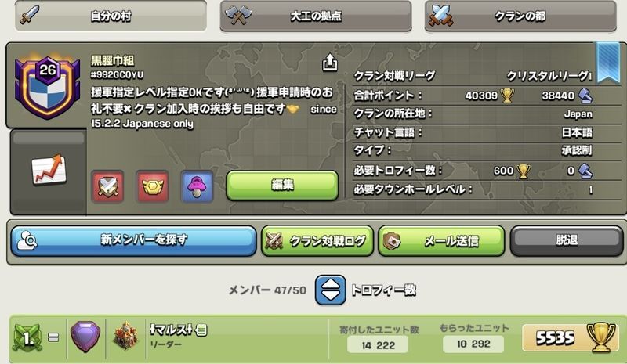Viewport: 627px width, 364px height.
Task: Switch to 自分の村 tab
Action: point(111,16)
